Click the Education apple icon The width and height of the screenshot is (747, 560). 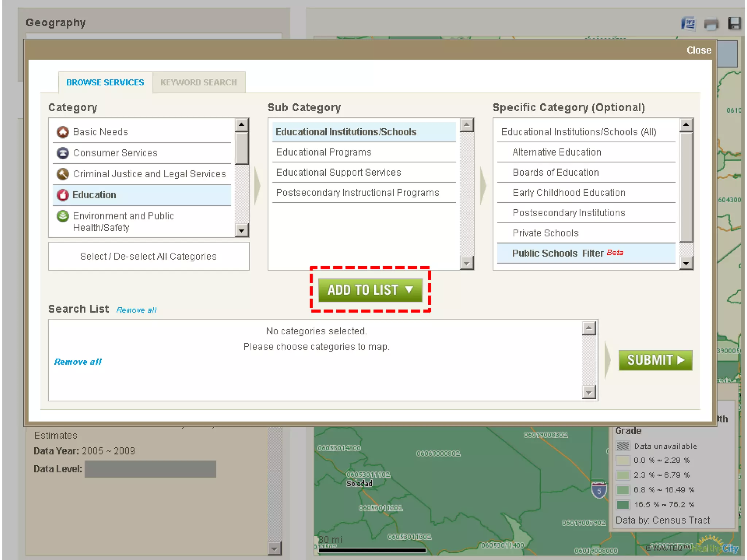point(63,195)
